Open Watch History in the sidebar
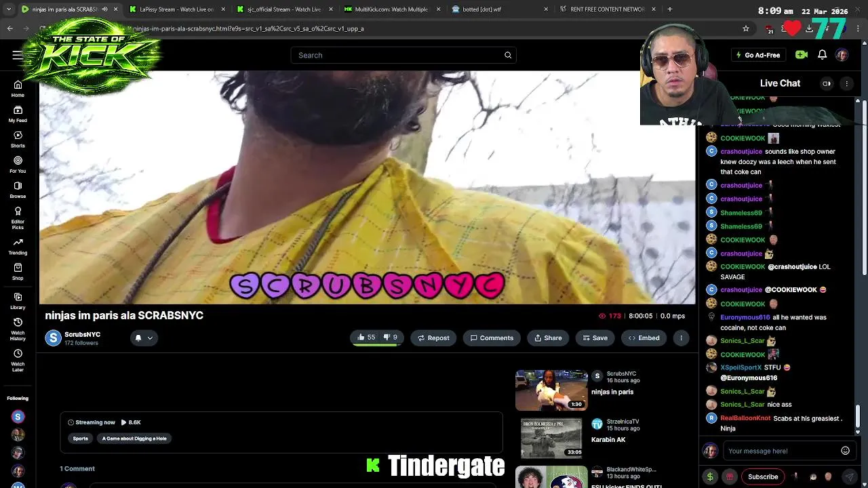Screen dimensions: 868x488 coord(18,329)
